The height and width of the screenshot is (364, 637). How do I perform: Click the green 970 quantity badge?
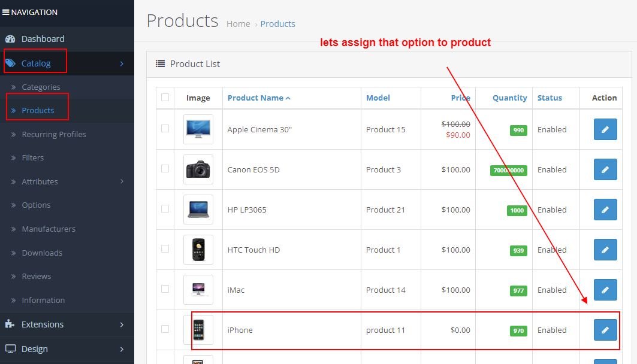pyautogui.click(x=519, y=330)
